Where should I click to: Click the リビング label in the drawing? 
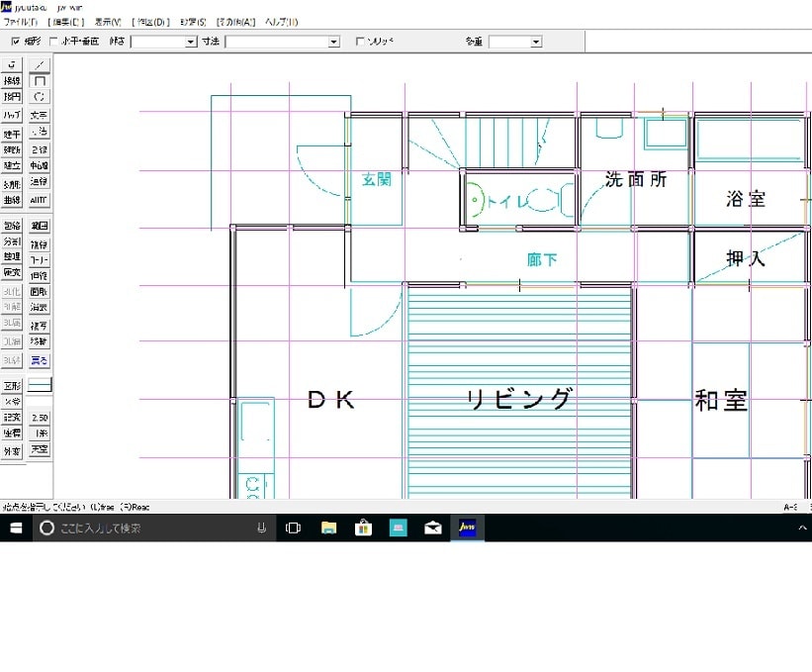(519, 399)
